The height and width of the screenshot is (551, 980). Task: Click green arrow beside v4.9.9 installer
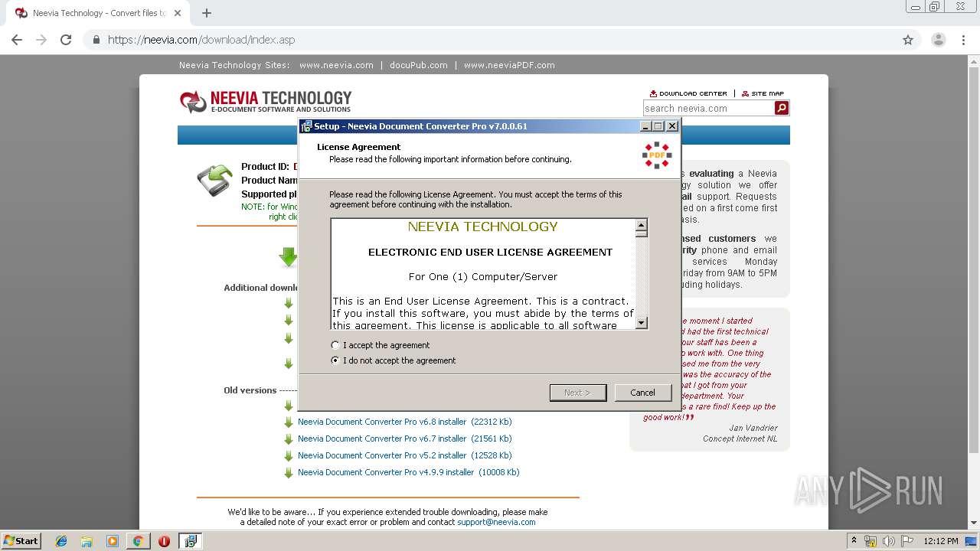289,473
